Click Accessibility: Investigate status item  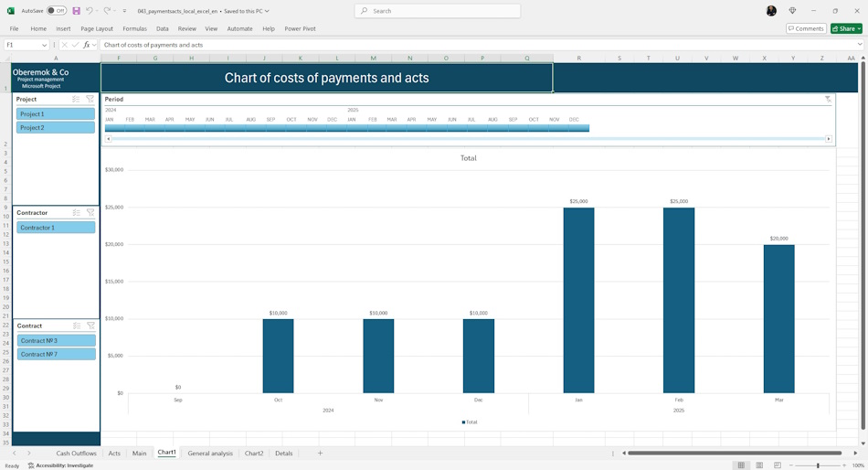point(60,465)
